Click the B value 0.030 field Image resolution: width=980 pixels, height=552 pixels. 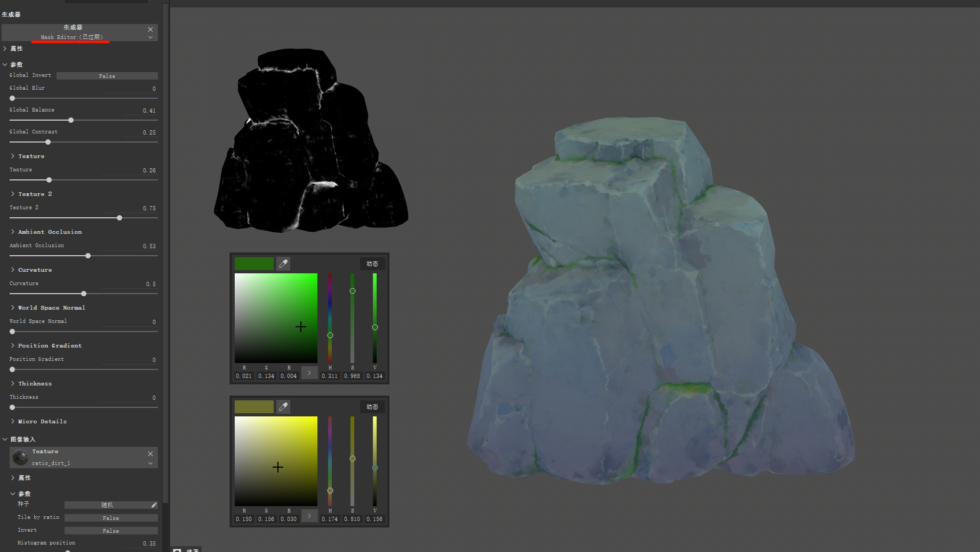coord(289,519)
